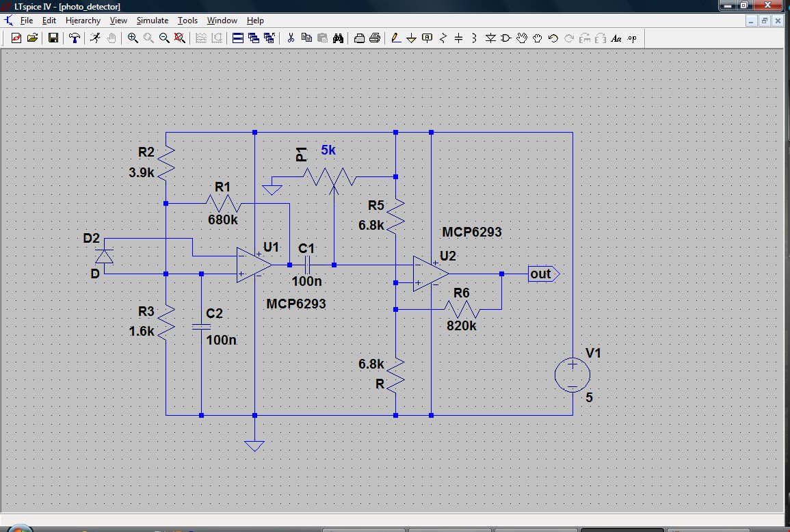Open a file via folder icon
Screen dimensions: 790x532
tap(32, 38)
